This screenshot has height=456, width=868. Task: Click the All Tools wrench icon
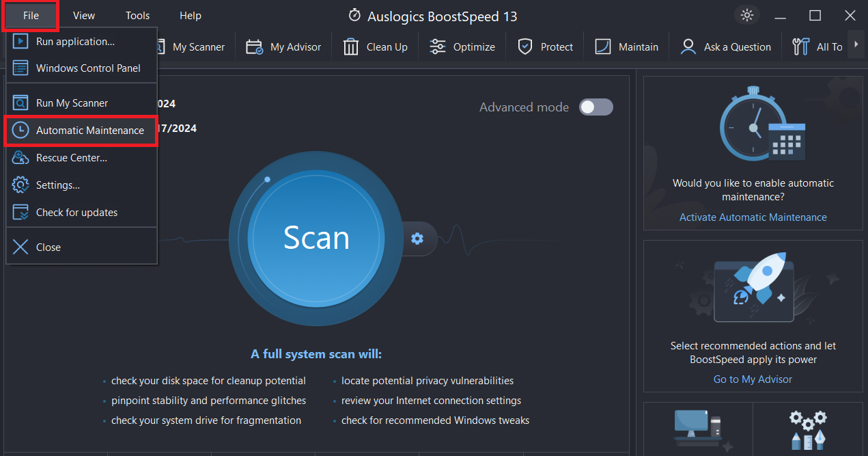(800, 47)
